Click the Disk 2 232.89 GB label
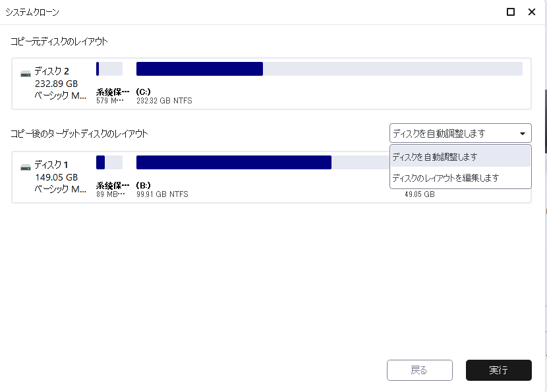 click(x=56, y=84)
